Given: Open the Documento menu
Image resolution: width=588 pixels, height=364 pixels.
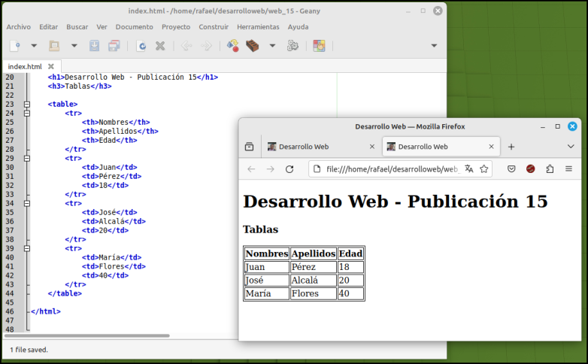Looking at the screenshot, I should pyautogui.click(x=135, y=27).
